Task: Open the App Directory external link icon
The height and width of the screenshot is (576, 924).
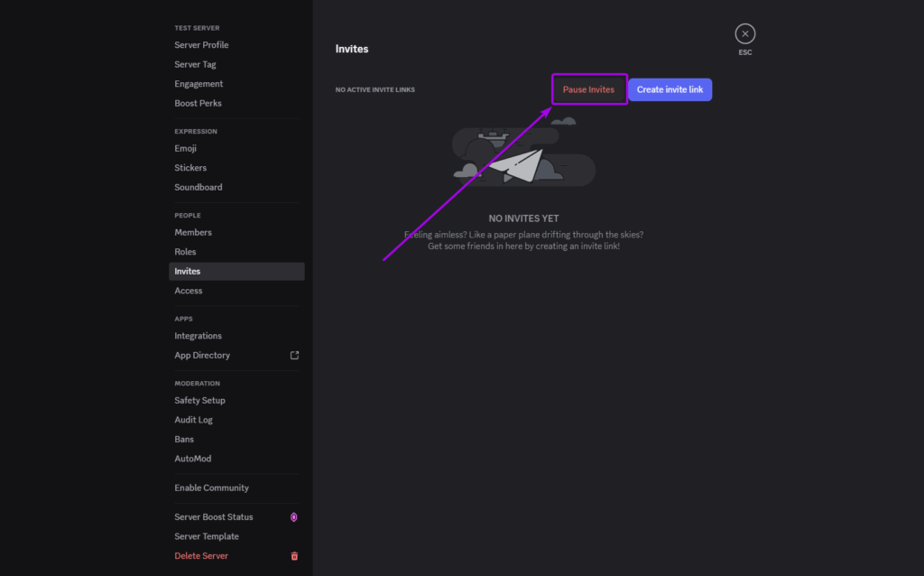Action: pyautogui.click(x=294, y=355)
